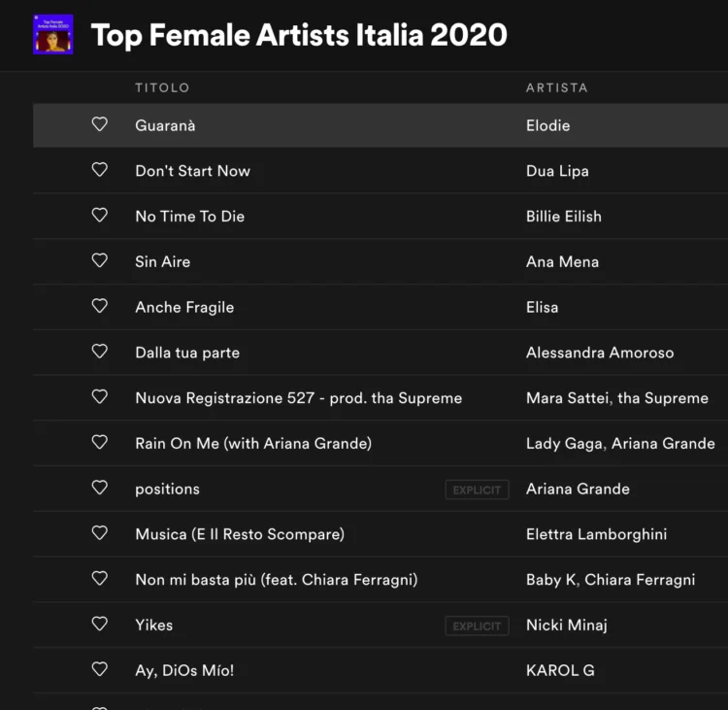Click the Nuova Registrazione 527 song title
This screenshot has width=728, height=710.
tap(298, 398)
